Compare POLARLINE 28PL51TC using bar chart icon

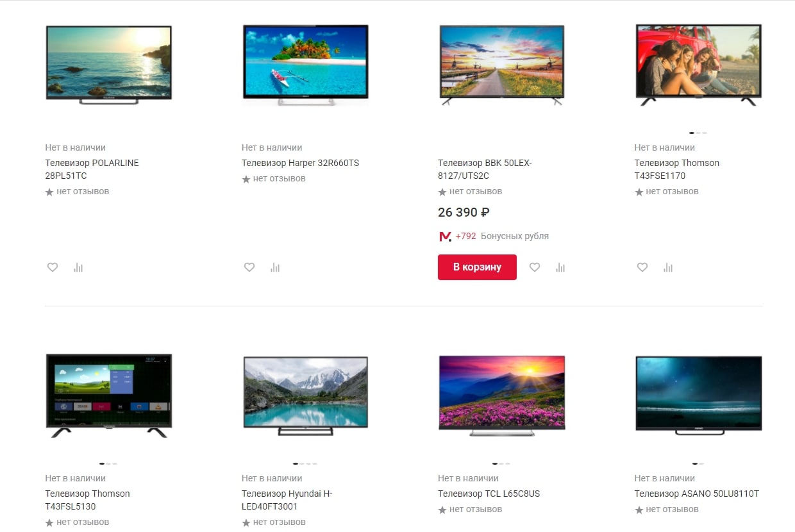78,267
